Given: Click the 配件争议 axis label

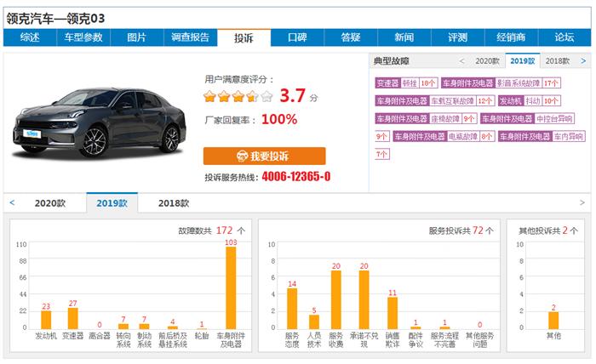Looking at the screenshot, I should 415,340.
